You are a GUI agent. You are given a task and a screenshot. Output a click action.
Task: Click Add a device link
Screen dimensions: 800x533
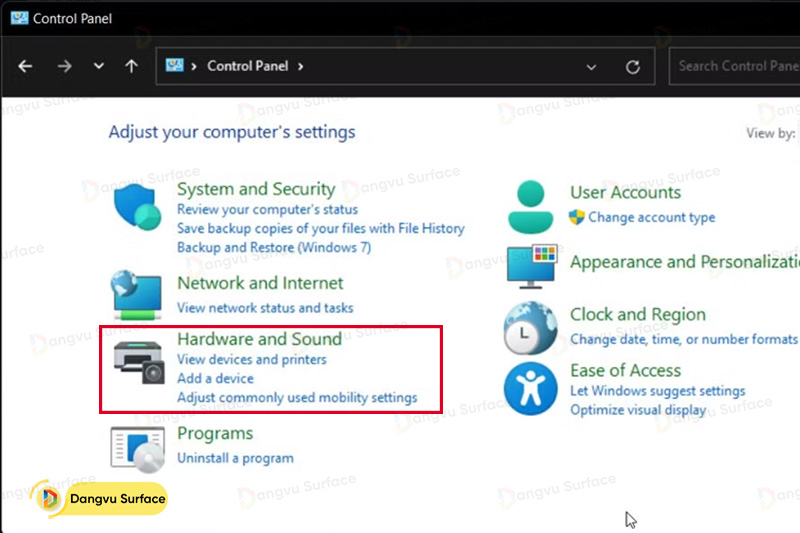215,378
